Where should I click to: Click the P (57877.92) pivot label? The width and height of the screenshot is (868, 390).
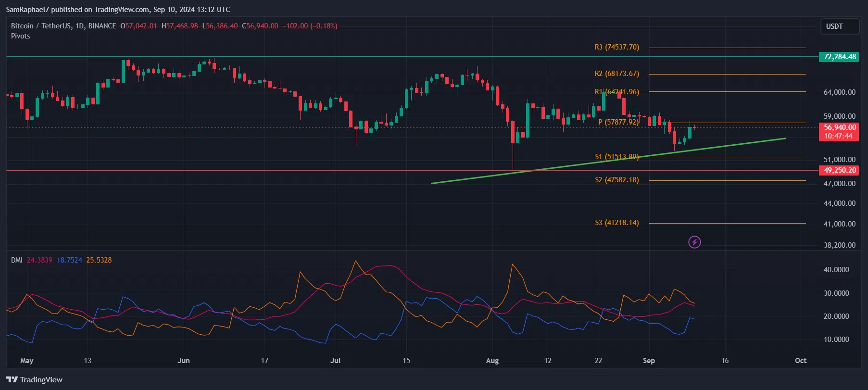pyautogui.click(x=618, y=122)
